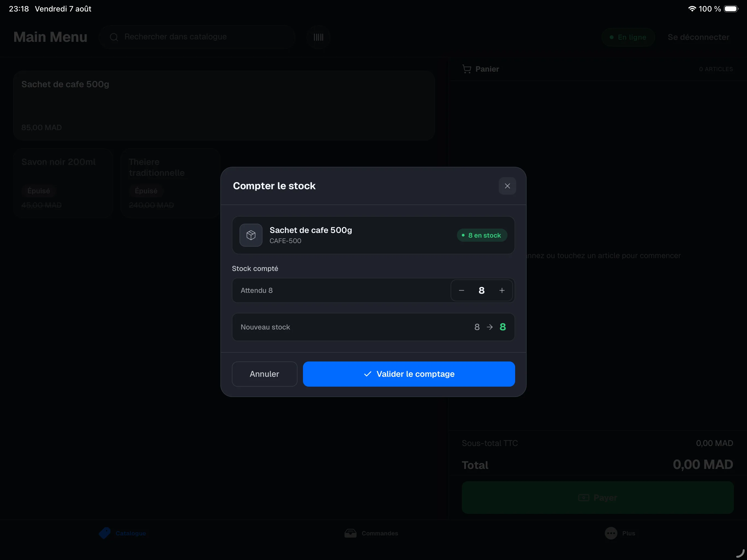
Task: Tap the En ligne status badge
Action: coord(628,37)
